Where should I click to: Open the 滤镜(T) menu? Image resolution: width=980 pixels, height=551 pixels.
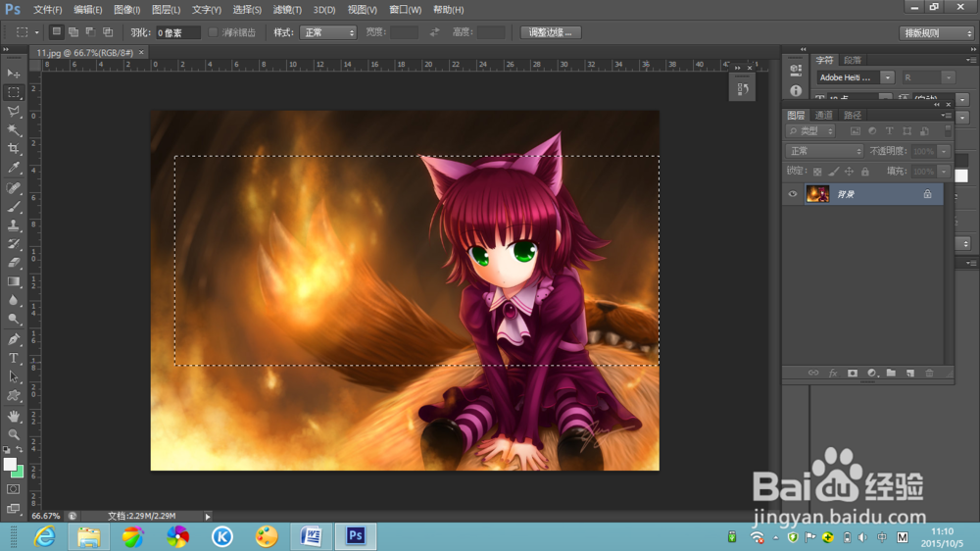[x=287, y=10]
